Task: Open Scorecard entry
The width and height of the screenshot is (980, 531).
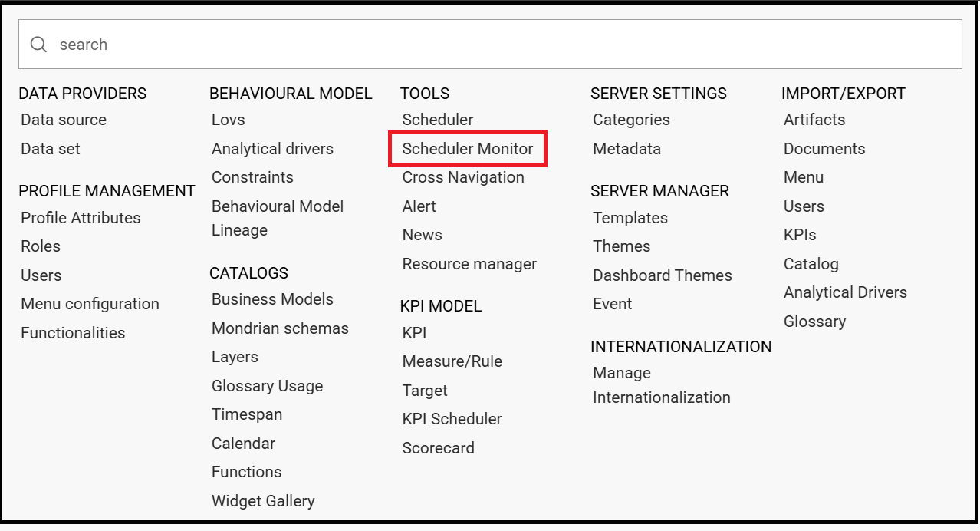Action: [x=438, y=448]
